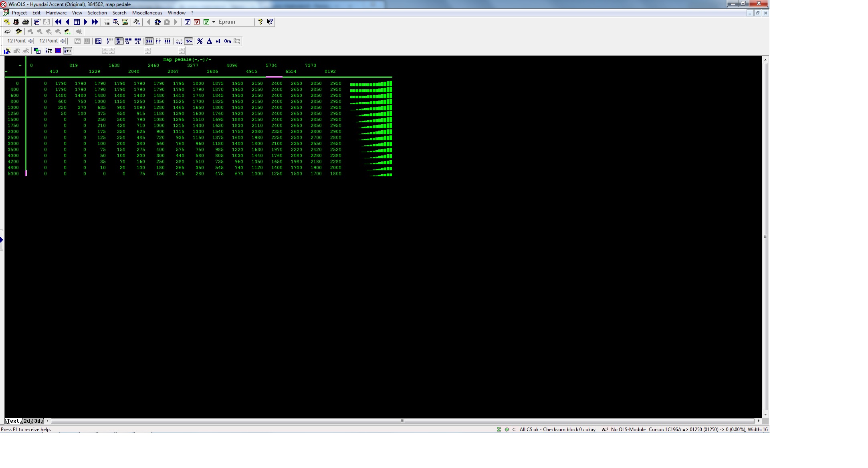The width and height of the screenshot is (868, 468).
Task: Open the Hardware menu
Action: [x=56, y=13]
